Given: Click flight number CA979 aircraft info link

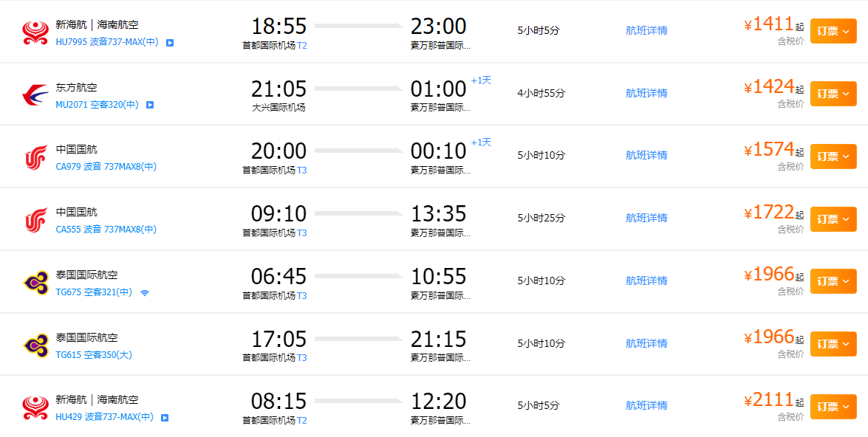Looking at the screenshot, I should pos(106,167).
